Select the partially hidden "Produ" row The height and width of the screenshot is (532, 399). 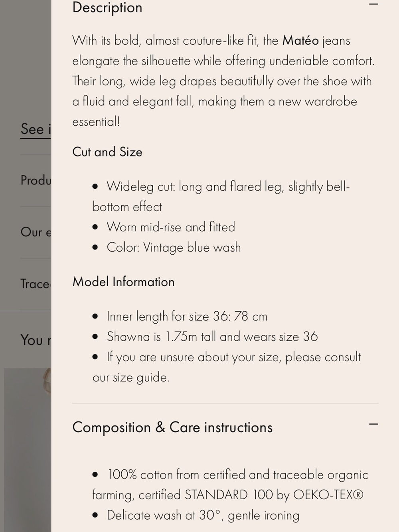(36, 180)
